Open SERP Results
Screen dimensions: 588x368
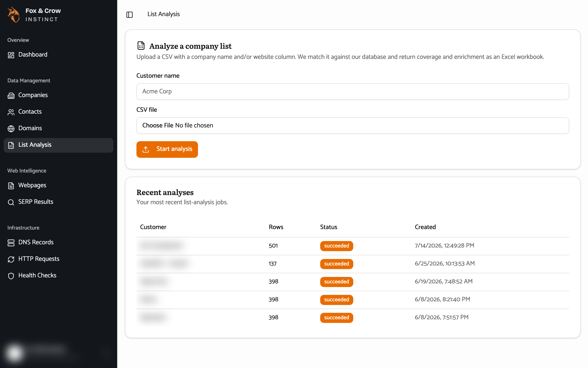tap(58, 202)
